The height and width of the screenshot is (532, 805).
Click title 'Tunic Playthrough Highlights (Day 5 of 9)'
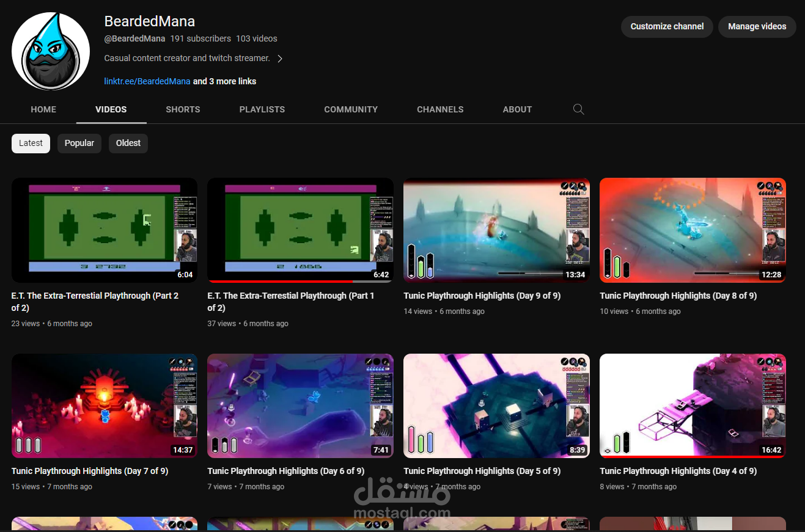[x=482, y=471]
